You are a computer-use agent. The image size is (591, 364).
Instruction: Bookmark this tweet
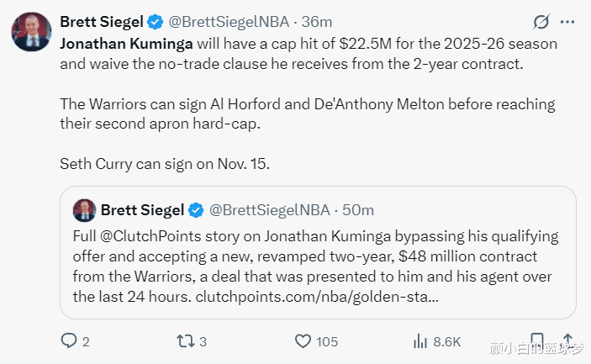coord(539,340)
